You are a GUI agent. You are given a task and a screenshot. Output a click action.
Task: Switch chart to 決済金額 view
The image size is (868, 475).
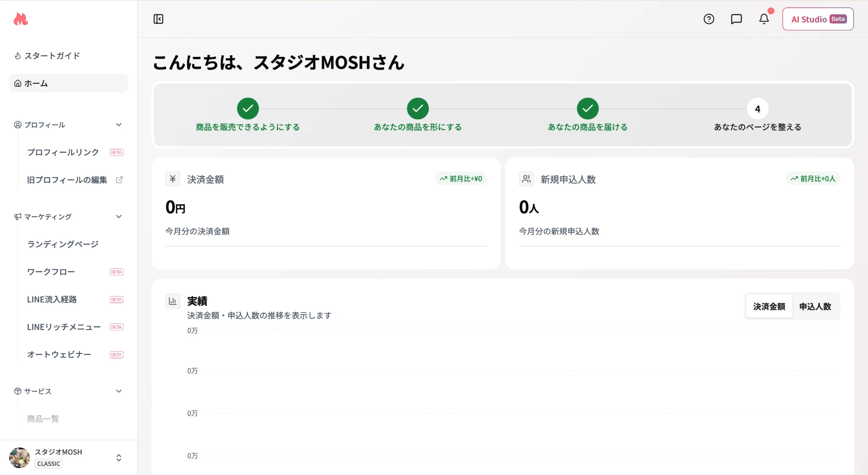point(769,307)
